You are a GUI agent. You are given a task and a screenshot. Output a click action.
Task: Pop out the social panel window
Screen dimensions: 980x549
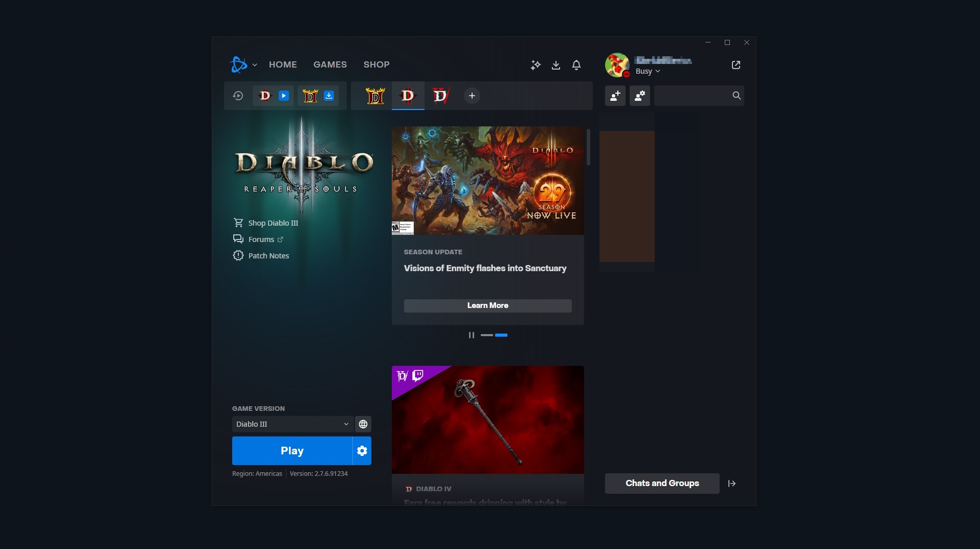(736, 65)
